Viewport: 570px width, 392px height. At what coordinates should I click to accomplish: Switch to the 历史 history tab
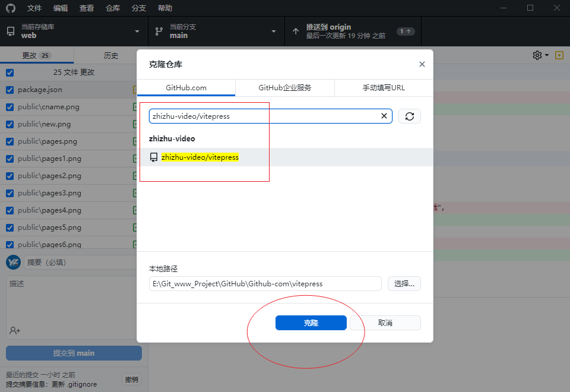tap(111, 55)
